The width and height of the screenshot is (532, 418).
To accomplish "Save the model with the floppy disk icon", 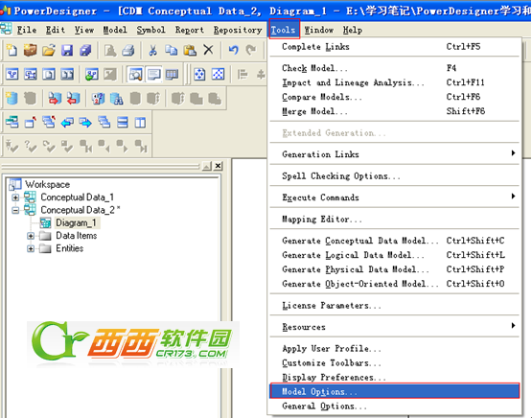I will click(x=67, y=50).
